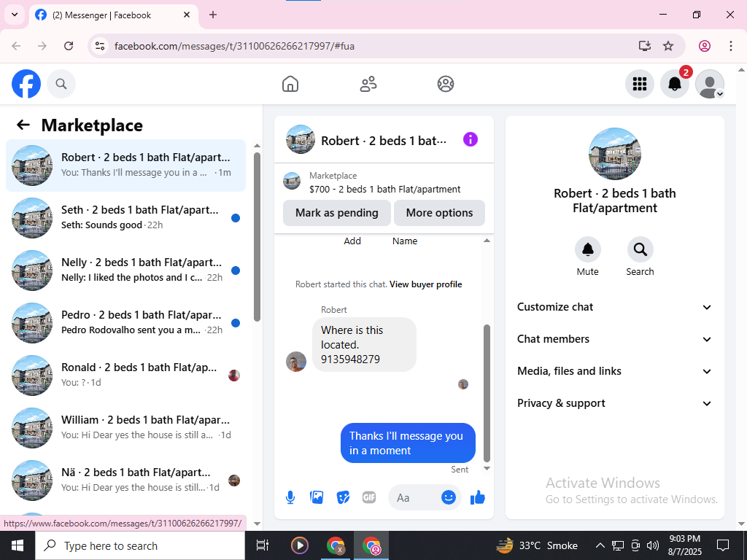The image size is (747, 560).
Task: Reload the page in Chrome
Action: tap(69, 46)
